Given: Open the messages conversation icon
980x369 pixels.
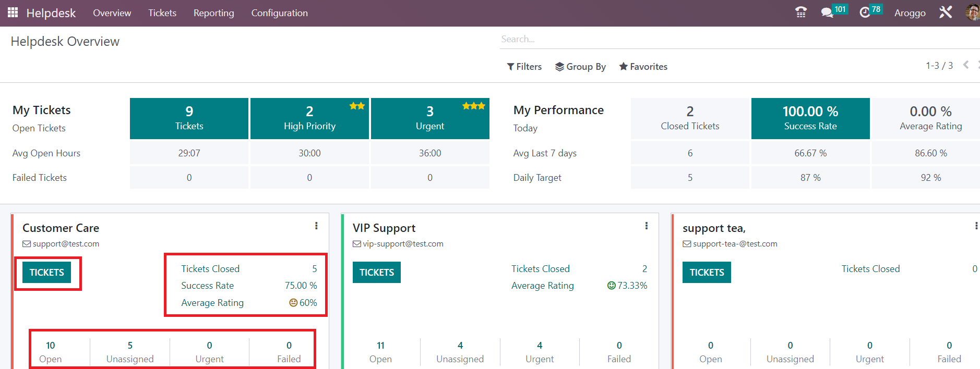Looking at the screenshot, I should coord(827,13).
